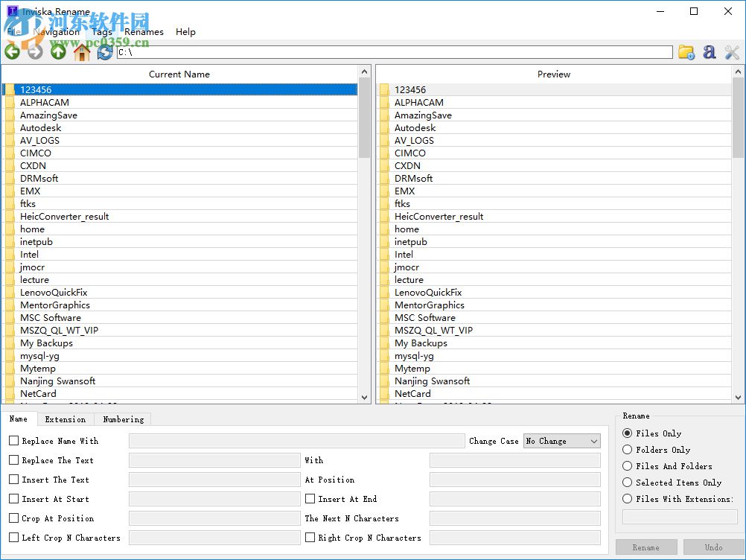Enable Replace The Text checkbox
Screen dimensions: 746x560
[14, 460]
